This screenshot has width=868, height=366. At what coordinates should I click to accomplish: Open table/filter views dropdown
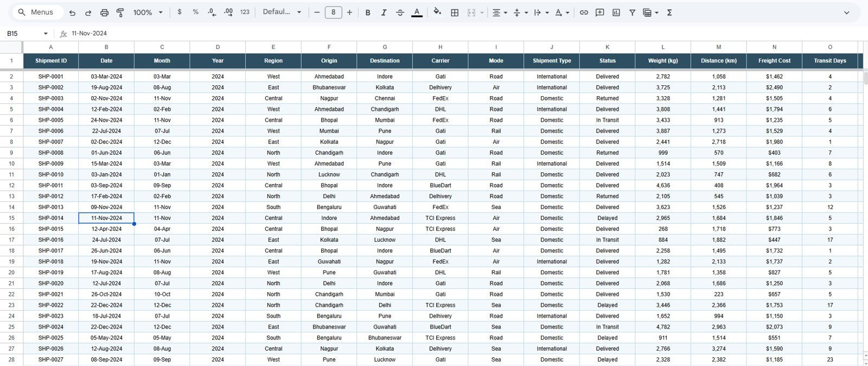coord(657,12)
